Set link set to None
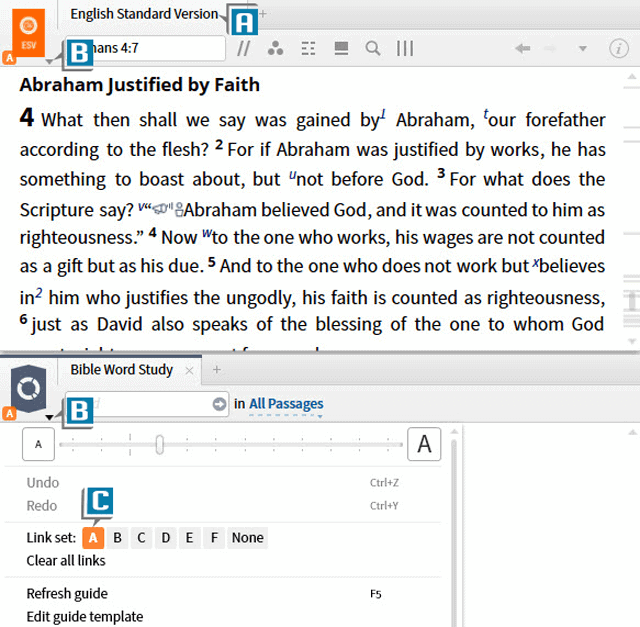This screenshot has height=627, width=640. [247, 538]
